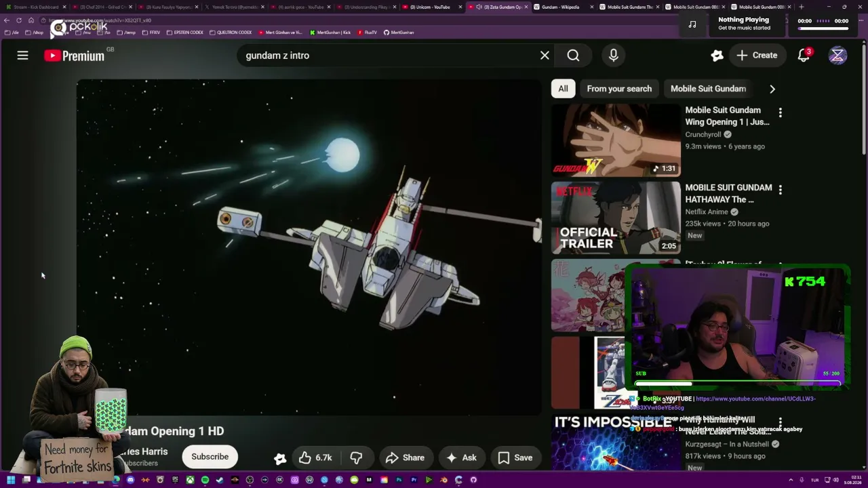Dislike the video
This screenshot has height=488, width=868.
tap(356, 457)
